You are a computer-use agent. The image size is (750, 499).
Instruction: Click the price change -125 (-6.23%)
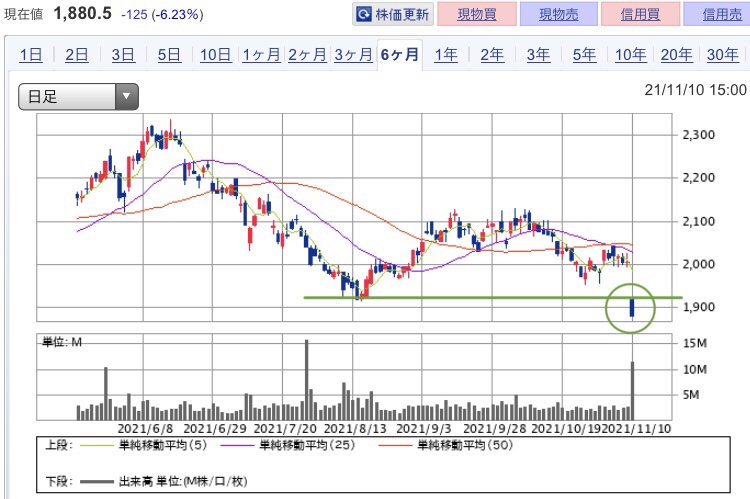click(162, 15)
